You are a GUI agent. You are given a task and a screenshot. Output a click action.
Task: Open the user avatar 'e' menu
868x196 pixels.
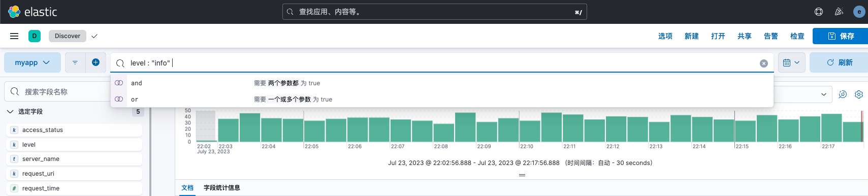pyautogui.click(x=859, y=12)
